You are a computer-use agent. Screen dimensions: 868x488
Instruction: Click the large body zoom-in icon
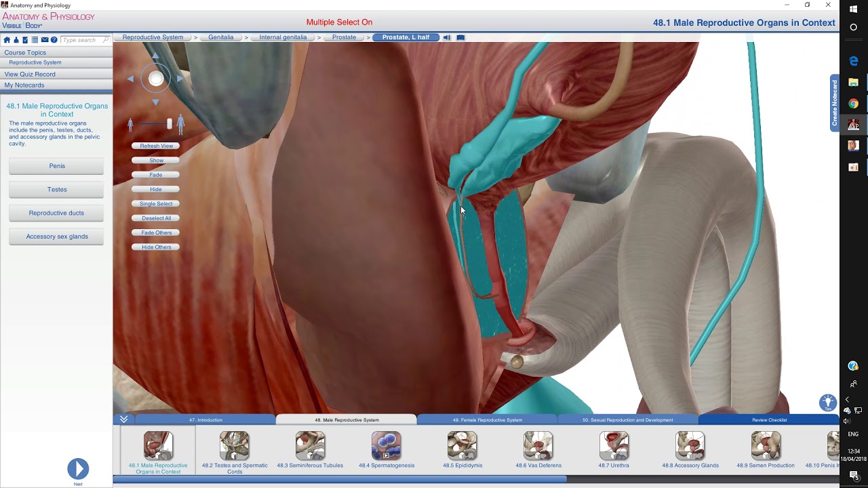coord(180,124)
